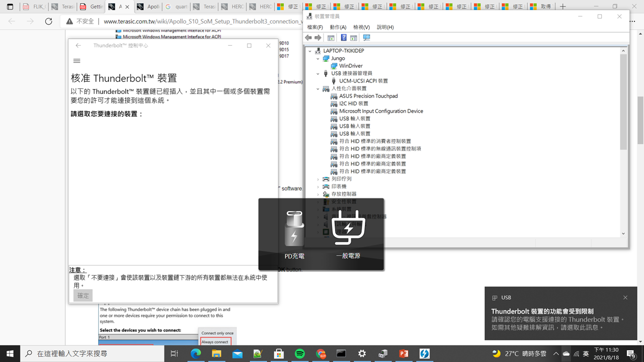Image resolution: width=644 pixels, height=362 pixels.
Task: Collapse the USB 連接器管理員 category
Action: coord(318,73)
